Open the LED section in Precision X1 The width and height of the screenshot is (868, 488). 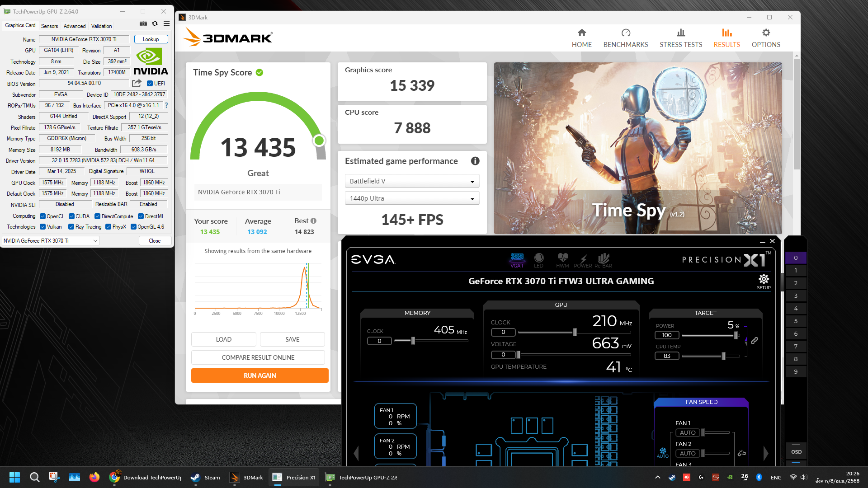(x=539, y=260)
